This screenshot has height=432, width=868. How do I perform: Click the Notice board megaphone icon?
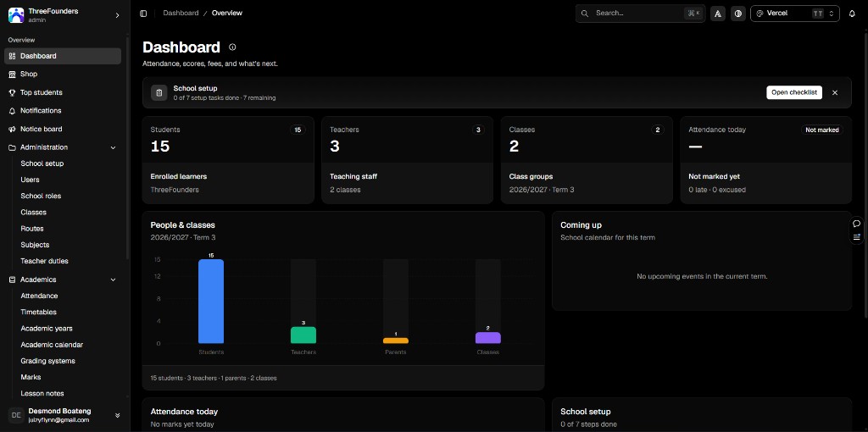click(12, 129)
